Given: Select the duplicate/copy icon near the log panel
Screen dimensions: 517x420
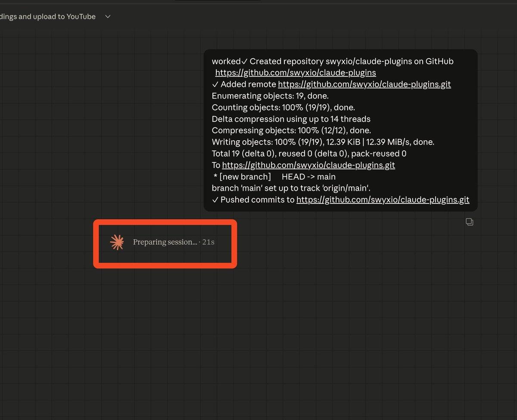Looking at the screenshot, I should 469,222.
